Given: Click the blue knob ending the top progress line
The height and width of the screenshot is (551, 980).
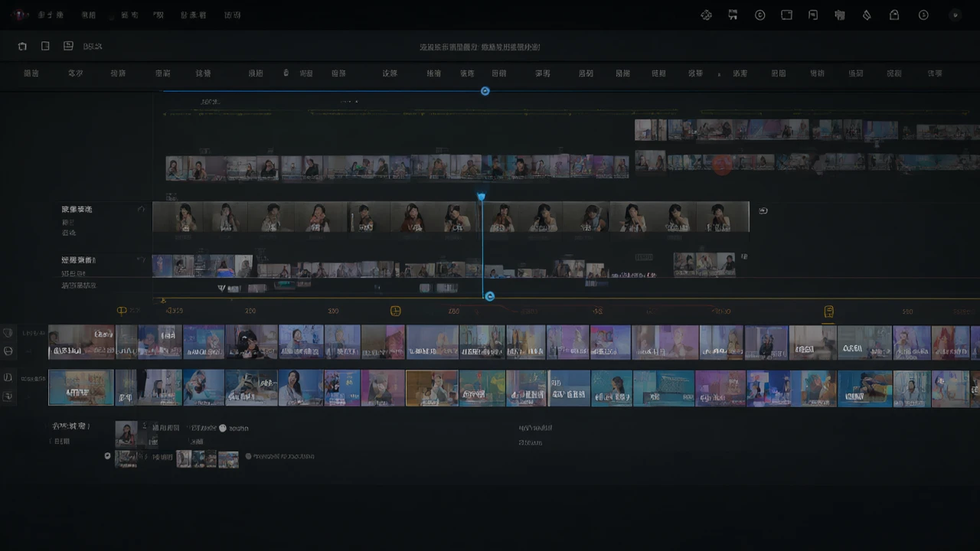Looking at the screenshot, I should click(x=485, y=91).
